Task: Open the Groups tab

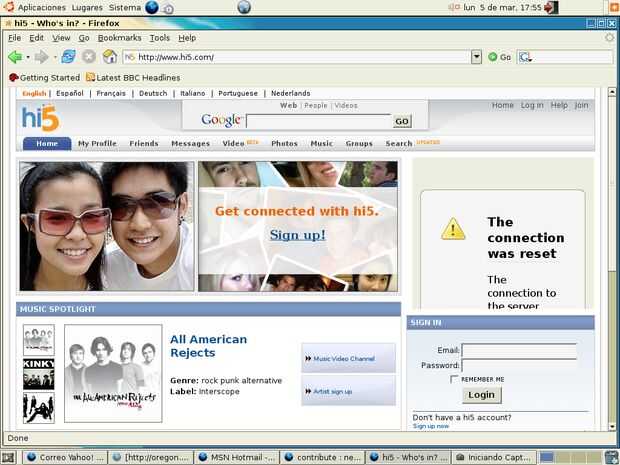Action: 359,144
